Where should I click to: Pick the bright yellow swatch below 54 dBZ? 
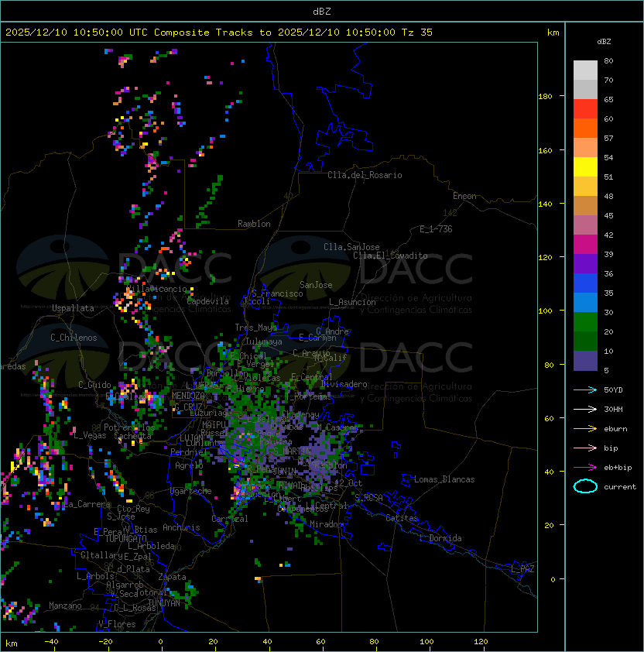tap(585, 167)
